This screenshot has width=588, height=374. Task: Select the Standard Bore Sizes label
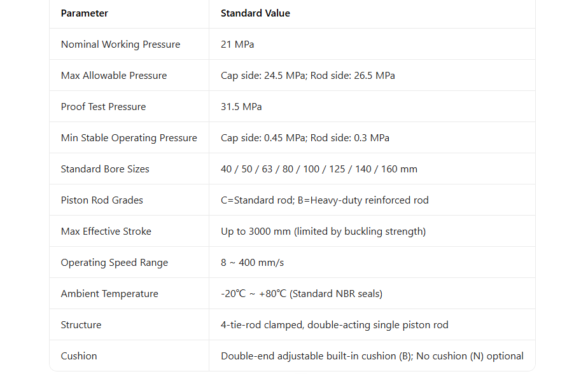pyautogui.click(x=105, y=169)
